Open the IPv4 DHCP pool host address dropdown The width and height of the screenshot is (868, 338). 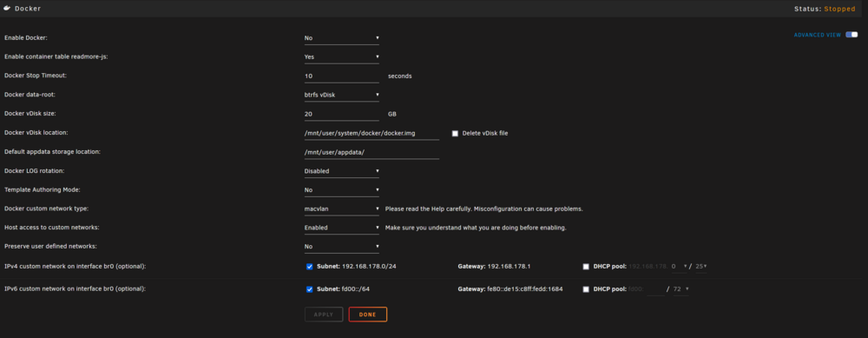pos(679,267)
